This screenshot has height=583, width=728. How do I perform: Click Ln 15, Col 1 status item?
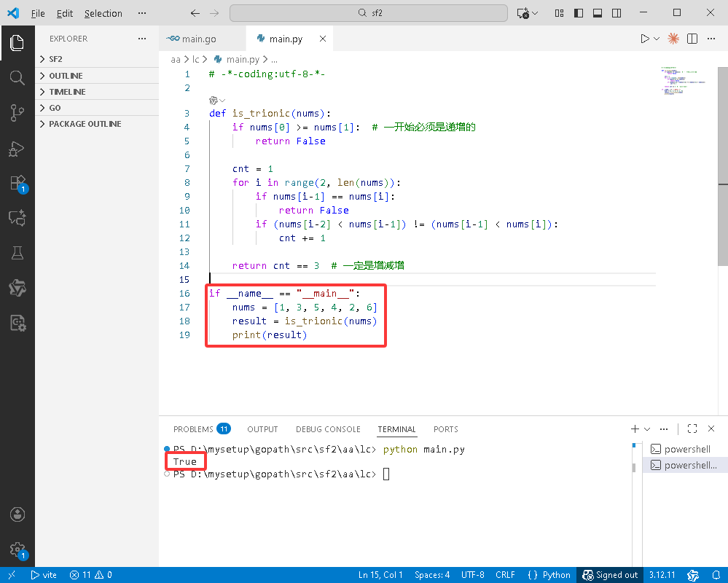coord(380,575)
